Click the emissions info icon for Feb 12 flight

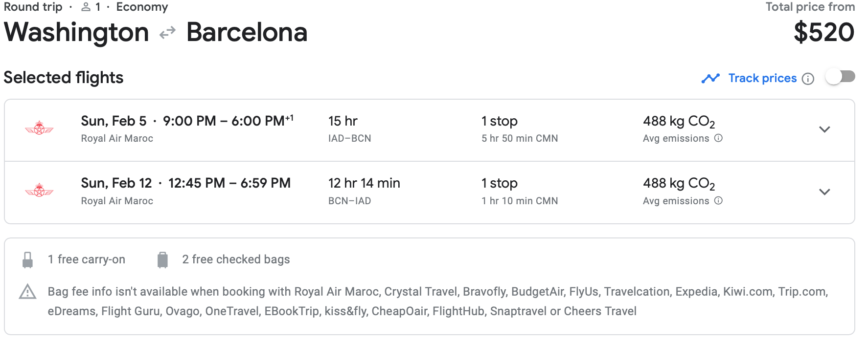point(718,200)
